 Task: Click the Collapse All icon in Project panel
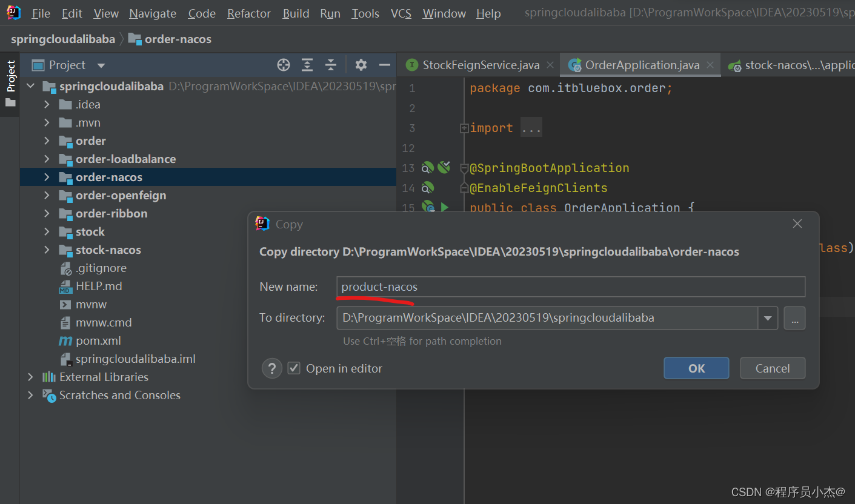pos(331,65)
